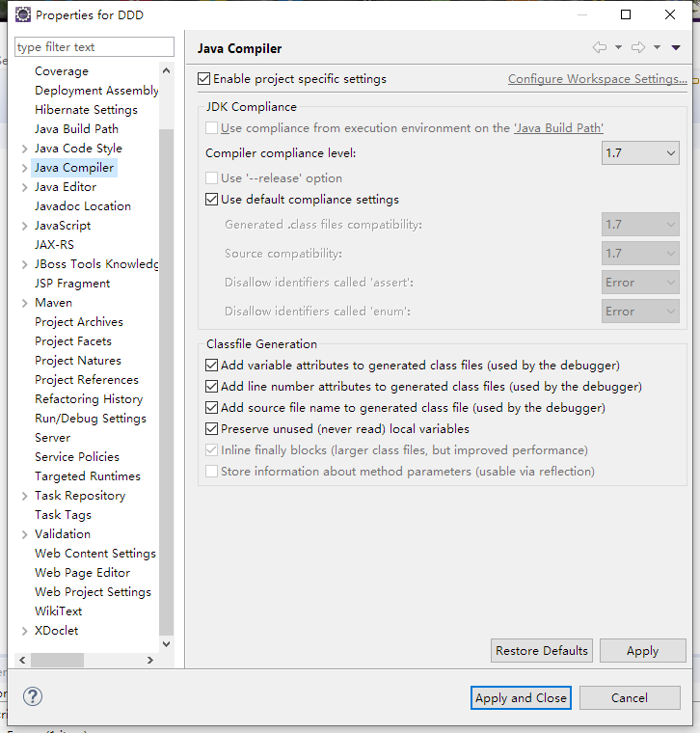Select Project References page
Viewport: 700px width, 733px height.
pos(87,380)
